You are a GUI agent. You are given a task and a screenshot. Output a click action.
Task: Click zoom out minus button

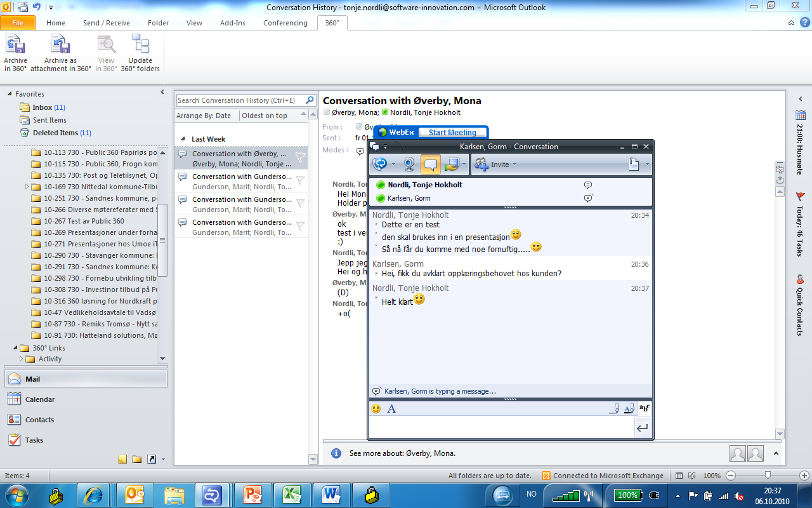pos(731,475)
